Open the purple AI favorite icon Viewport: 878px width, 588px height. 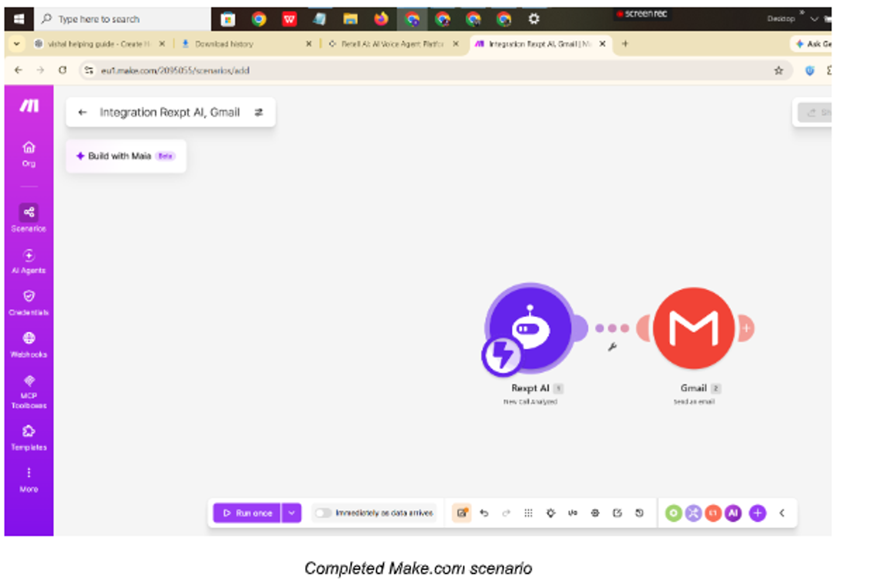tap(733, 513)
